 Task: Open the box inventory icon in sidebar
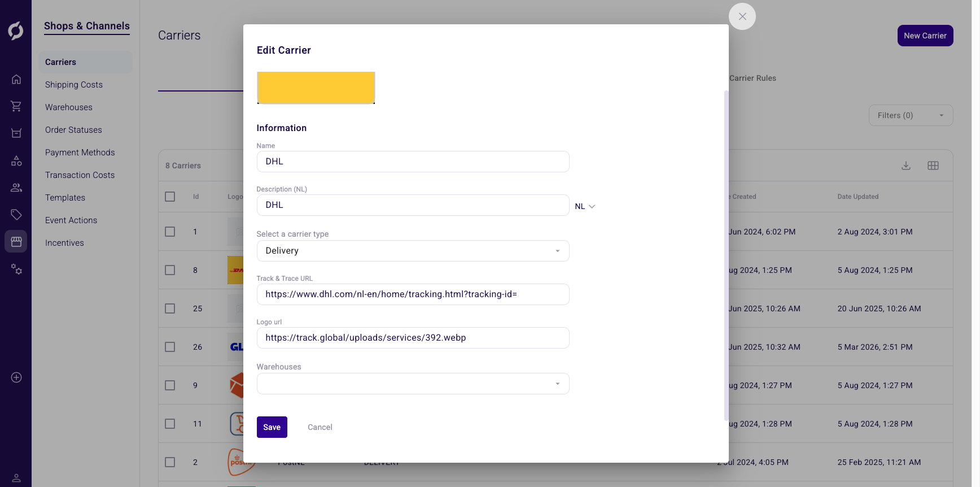click(x=16, y=133)
